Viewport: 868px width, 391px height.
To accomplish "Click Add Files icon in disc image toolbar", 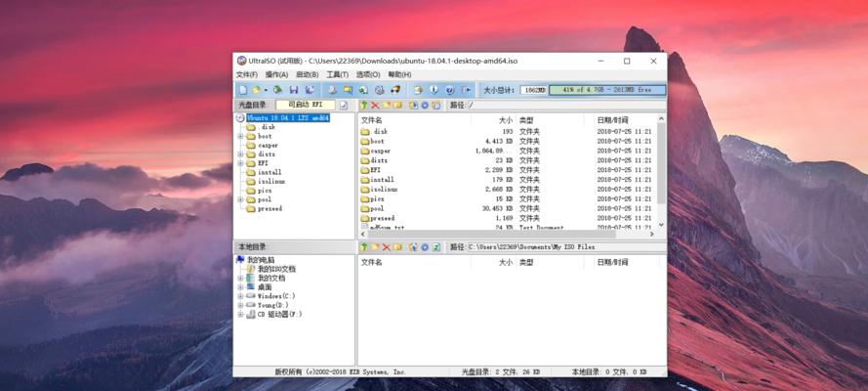I will click(x=414, y=106).
